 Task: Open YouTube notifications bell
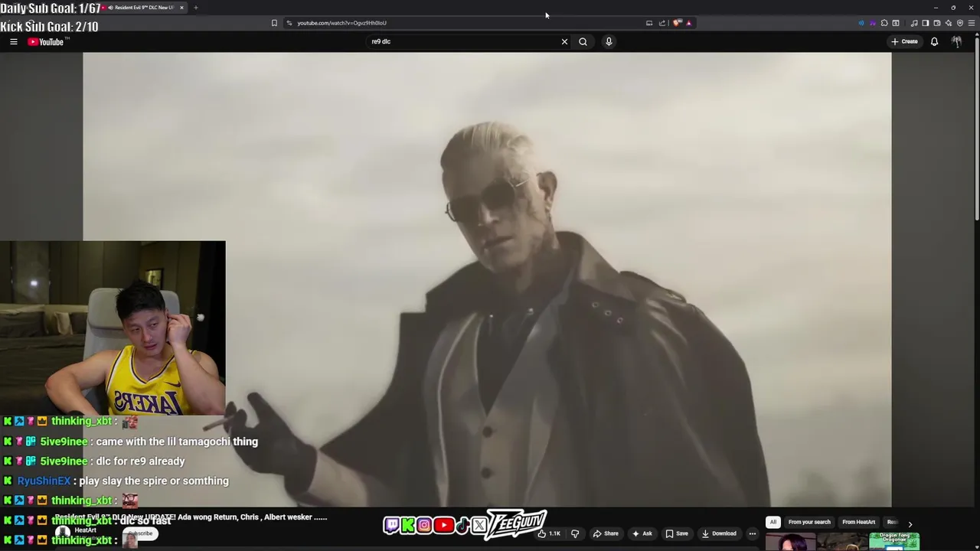point(934,41)
